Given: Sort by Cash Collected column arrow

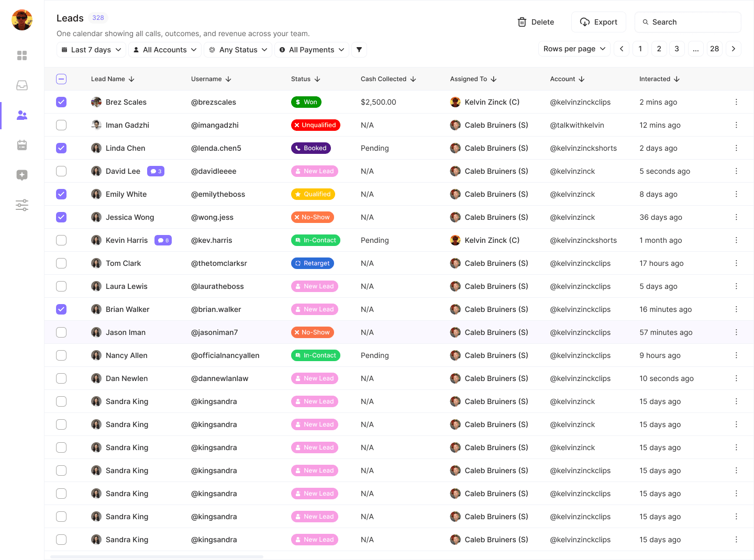Looking at the screenshot, I should (413, 79).
